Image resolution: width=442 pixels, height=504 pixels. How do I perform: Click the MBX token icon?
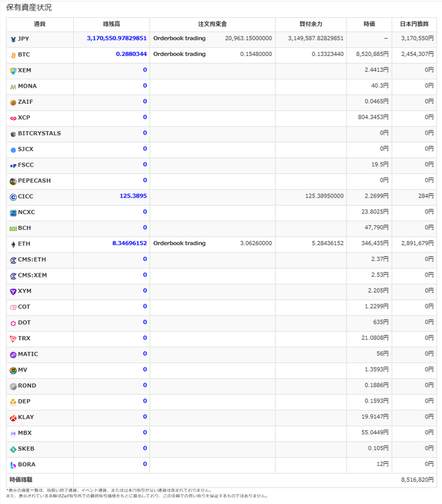(x=13, y=434)
